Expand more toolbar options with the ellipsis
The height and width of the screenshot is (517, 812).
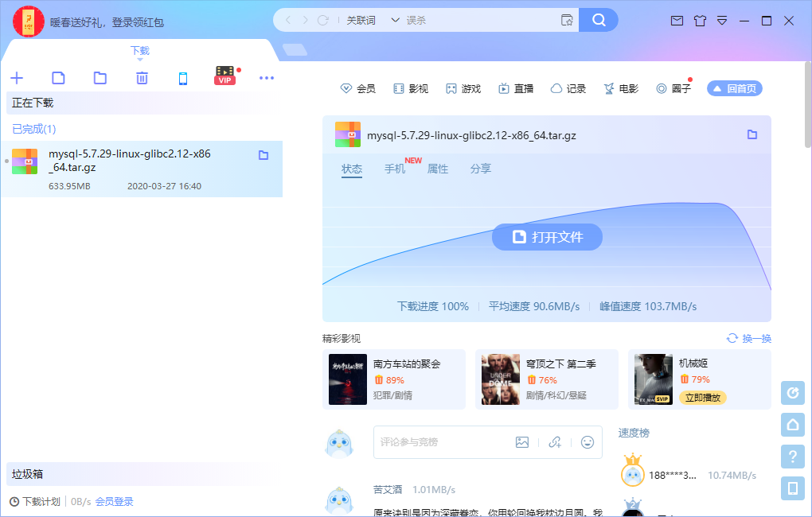266,78
